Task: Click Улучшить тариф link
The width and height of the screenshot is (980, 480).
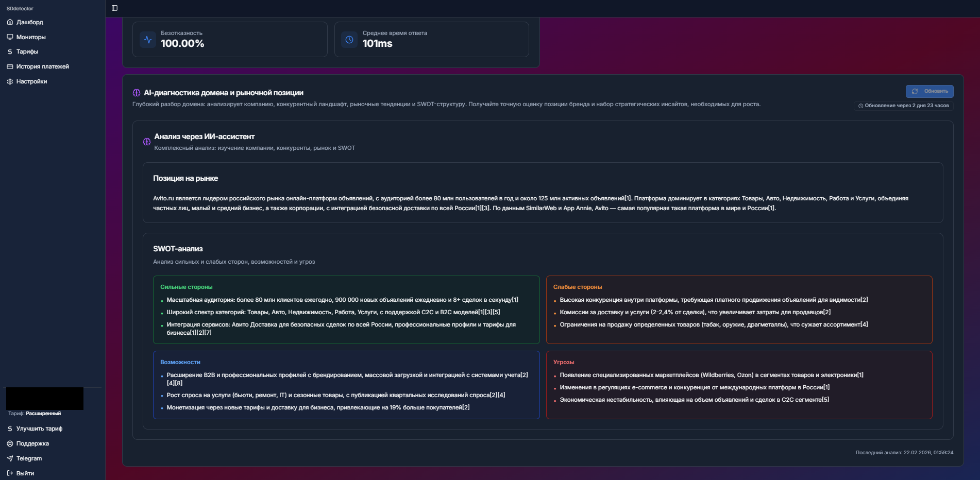Action: point(39,428)
